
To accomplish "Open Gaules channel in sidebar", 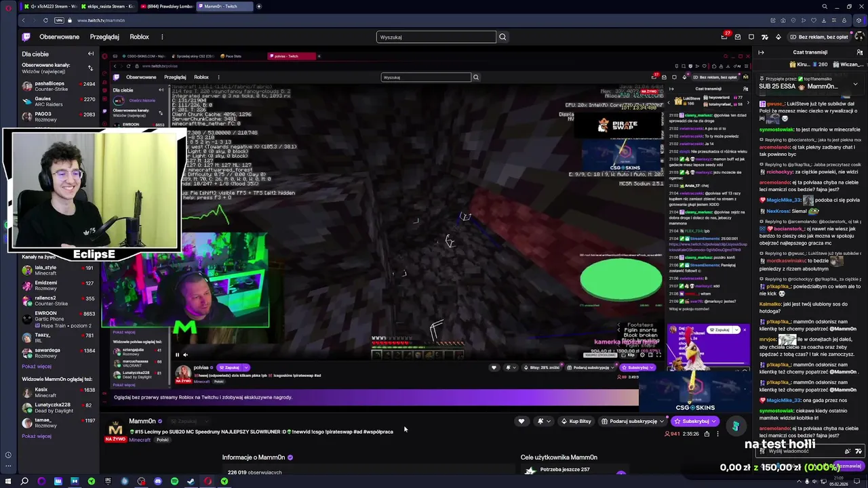I will pyautogui.click(x=58, y=102).
